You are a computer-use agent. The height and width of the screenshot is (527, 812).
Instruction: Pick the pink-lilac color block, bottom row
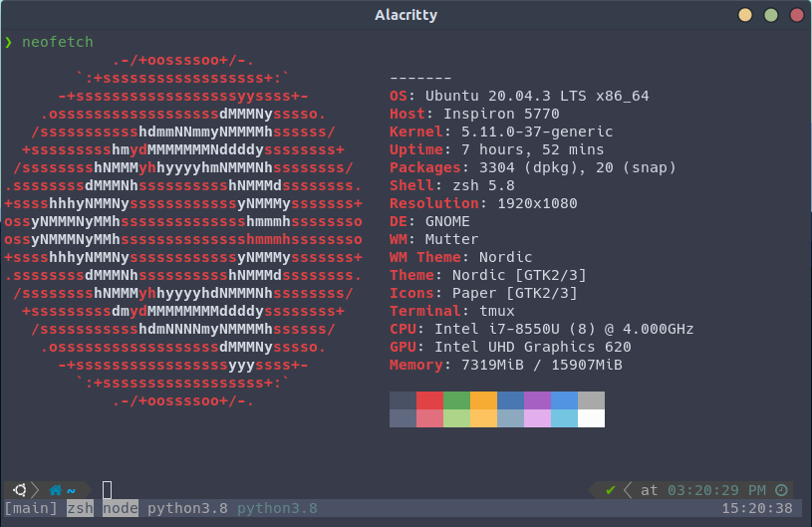coord(538,418)
